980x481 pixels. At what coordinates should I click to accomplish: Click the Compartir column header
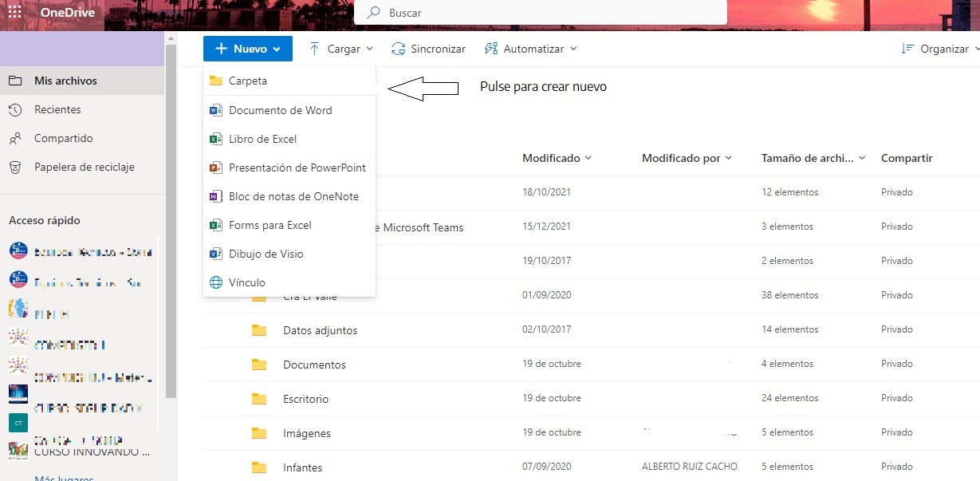coord(907,158)
